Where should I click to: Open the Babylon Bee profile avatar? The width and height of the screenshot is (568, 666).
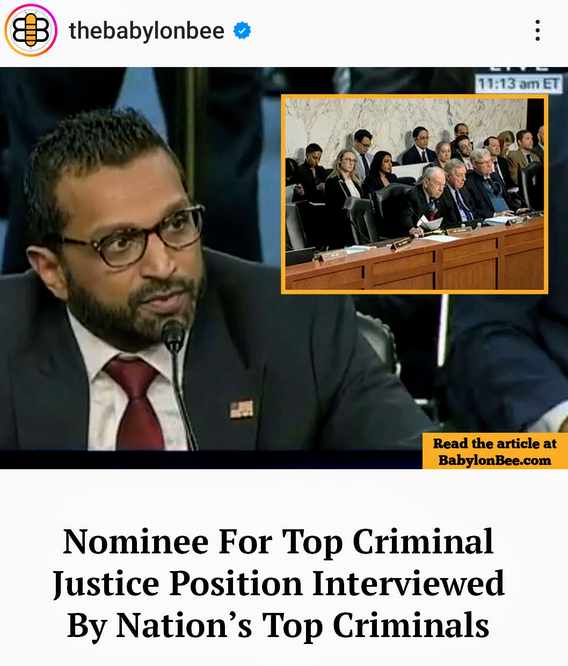coord(31,30)
